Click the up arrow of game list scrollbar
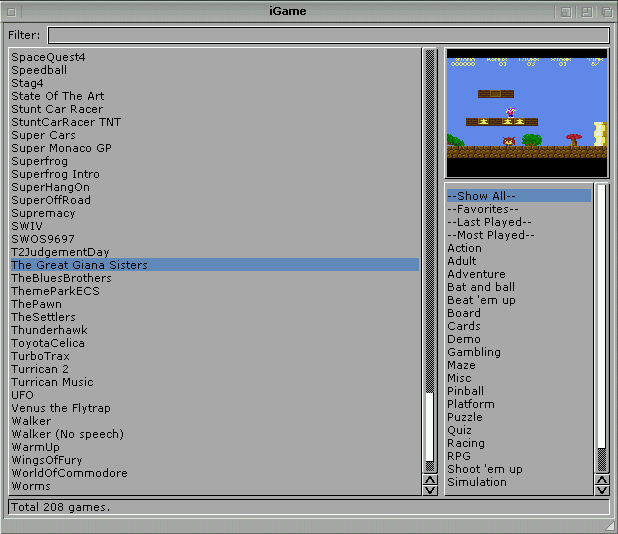Screen dimensions: 618x534 [431, 478]
